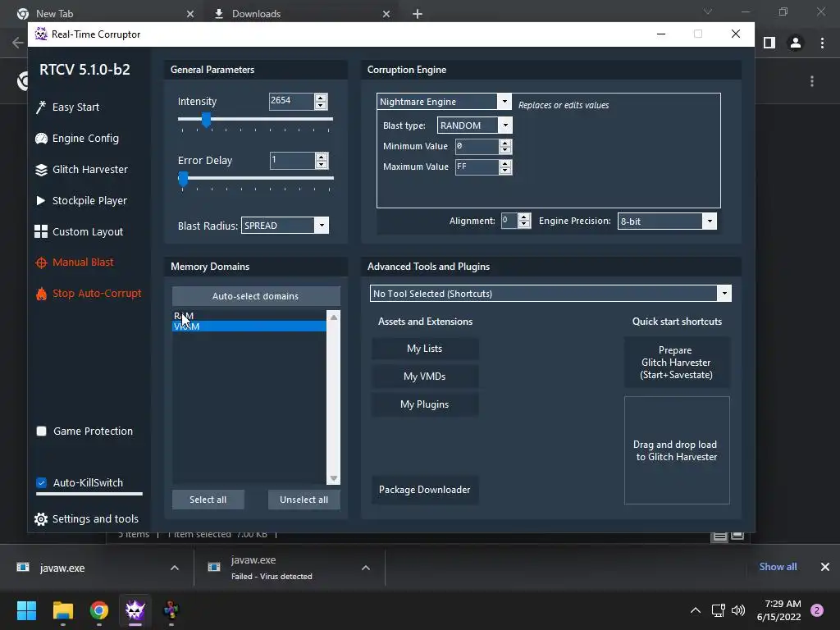The height and width of the screenshot is (630, 840).
Task: Increase Intensity with the up arrow
Action: coord(321,97)
